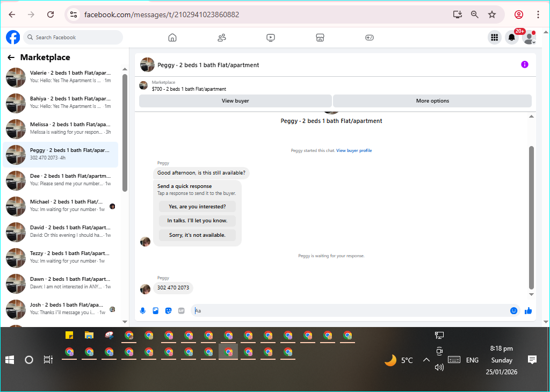The height and width of the screenshot is (392, 550).
Task: Open Chrome three-dot menu
Action: (538, 14)
